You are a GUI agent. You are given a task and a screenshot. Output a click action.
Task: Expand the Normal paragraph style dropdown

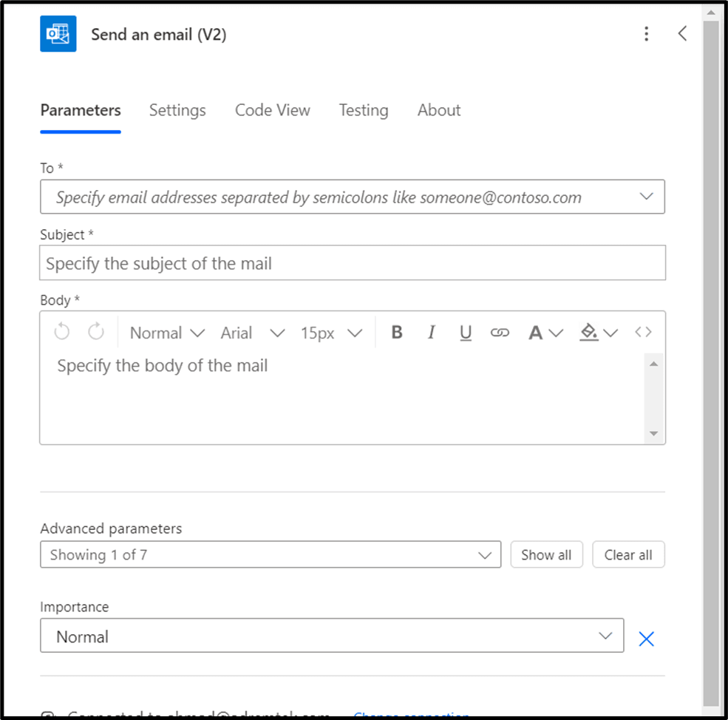[x=167, y=333]
